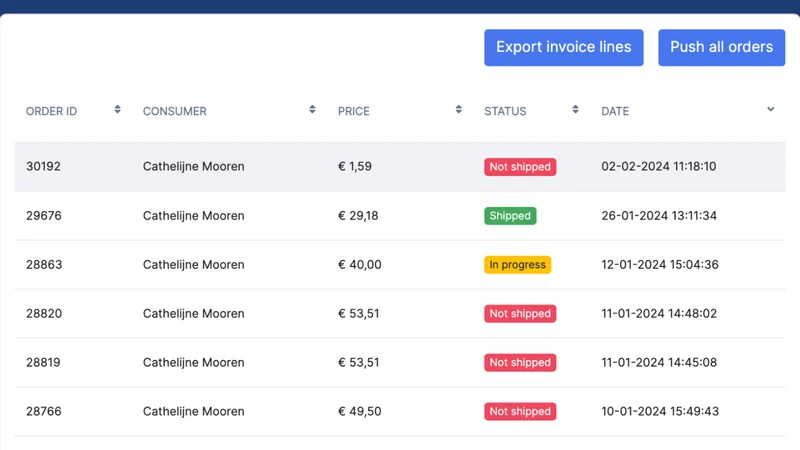Select price € 40,00 cell
Screen dimensions: 800x450
(x=360, y=265)
